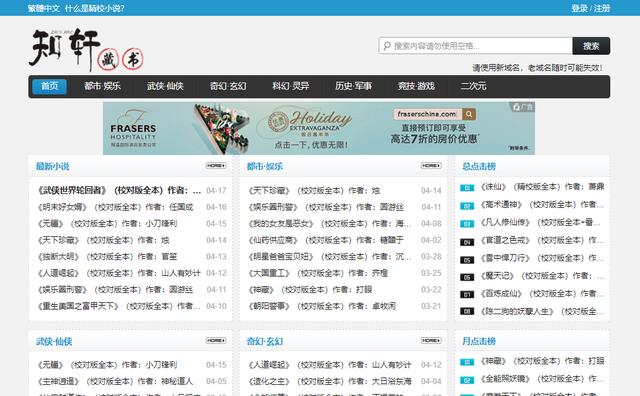Open 《人道崛起》 in the 最新小说 list
Viewport: 640px width, 396px height.
click(119, 273)
